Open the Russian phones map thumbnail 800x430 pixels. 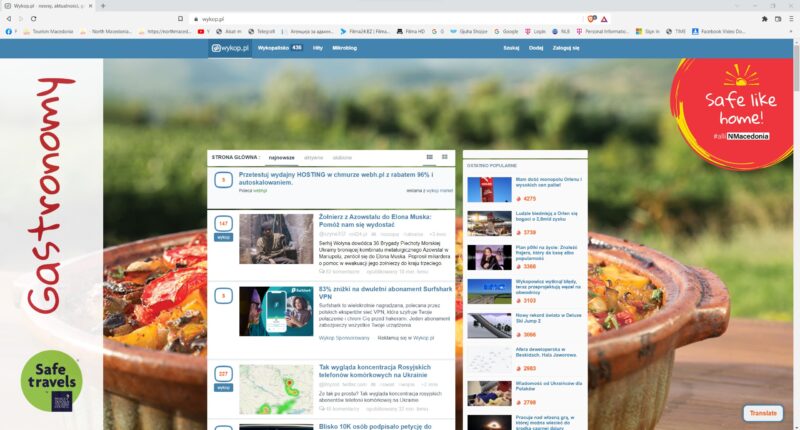pos(276,389)
